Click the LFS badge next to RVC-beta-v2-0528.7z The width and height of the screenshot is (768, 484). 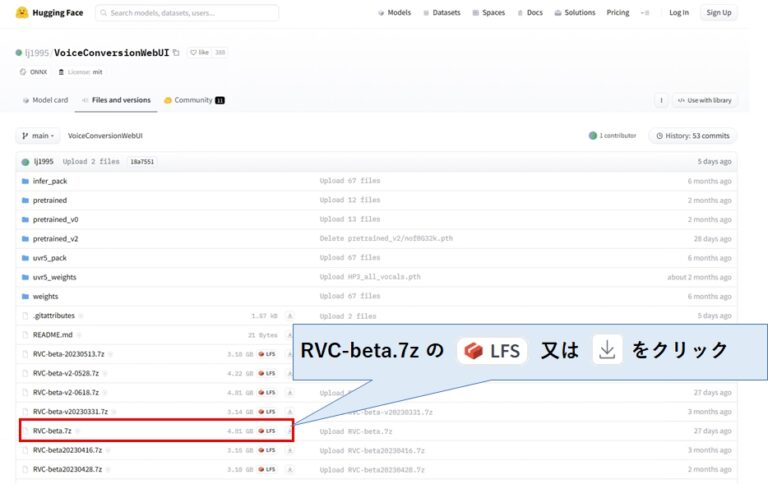tap(266, 374)
